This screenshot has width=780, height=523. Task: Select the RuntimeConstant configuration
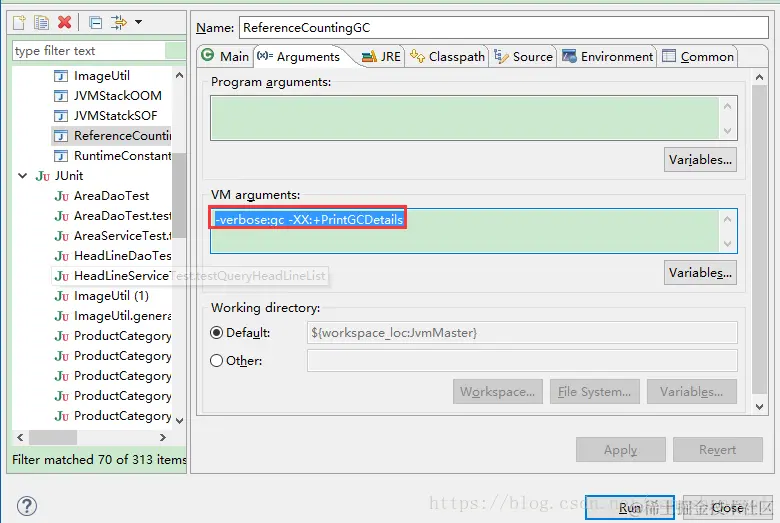pyautogui.click(x=122, y=156)
